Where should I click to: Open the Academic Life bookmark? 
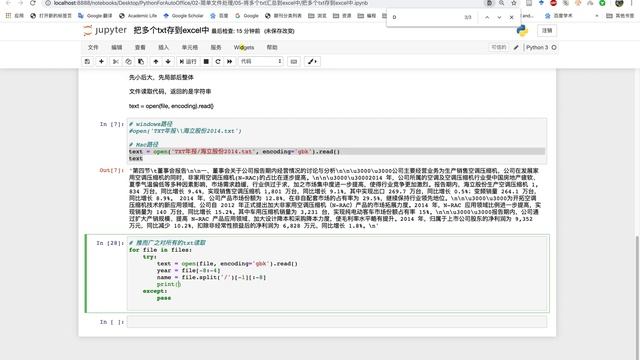tap(138, 16)
